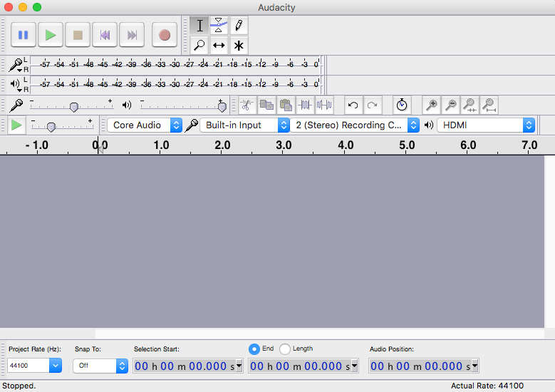Click the speaker icon by playback slider
Image resolution: width=555 pixels, height=392 pixels.
coord(126,105)
